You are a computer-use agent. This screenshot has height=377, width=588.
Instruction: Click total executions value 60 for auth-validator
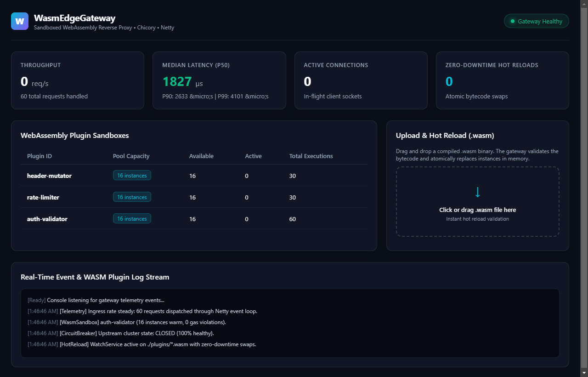pos(293,219)
